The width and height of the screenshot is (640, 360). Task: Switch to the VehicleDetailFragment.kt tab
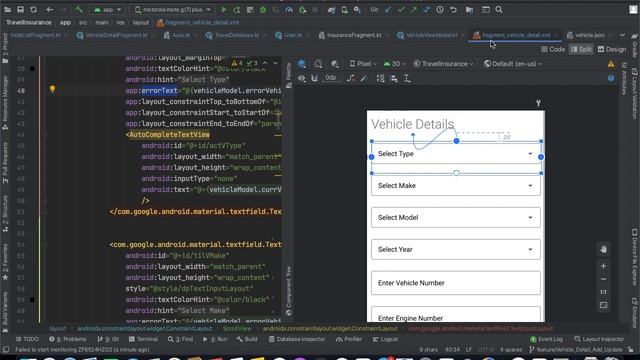[112, 36]
